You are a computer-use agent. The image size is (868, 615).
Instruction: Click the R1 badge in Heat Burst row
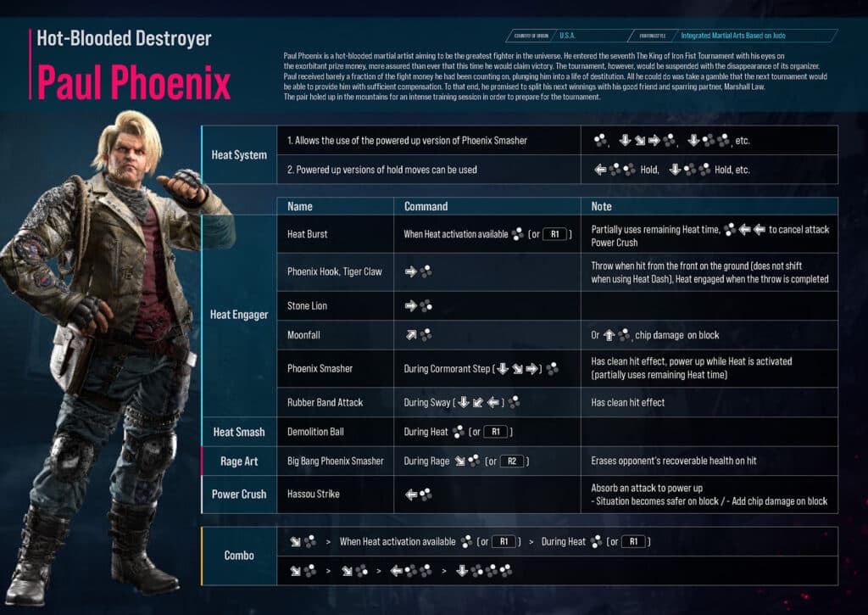[554, 234]
